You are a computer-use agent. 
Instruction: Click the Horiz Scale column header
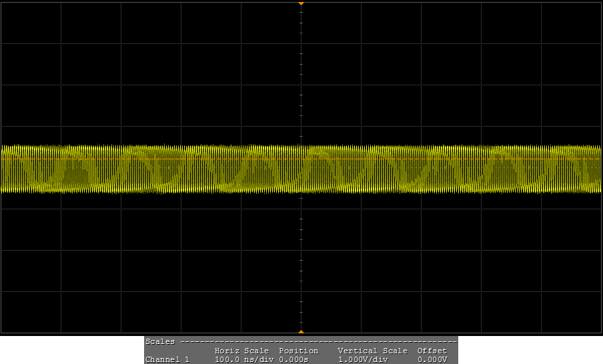point(241,351)
